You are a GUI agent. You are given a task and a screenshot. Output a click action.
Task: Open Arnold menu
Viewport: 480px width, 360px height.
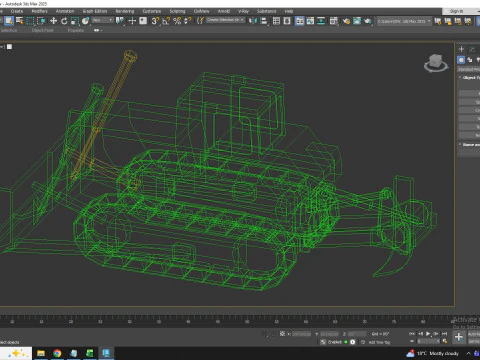point(224,11)
